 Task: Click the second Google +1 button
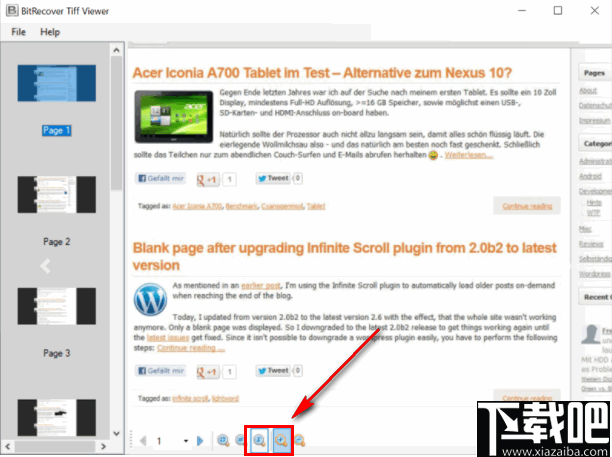(x=208, y=372)
